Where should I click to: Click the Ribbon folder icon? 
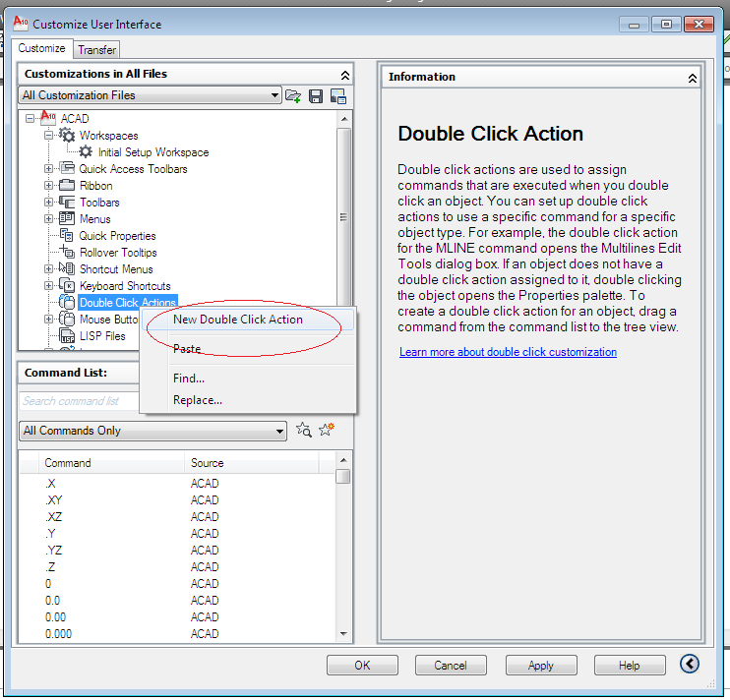pyautogui.click(x=67, y=185)
